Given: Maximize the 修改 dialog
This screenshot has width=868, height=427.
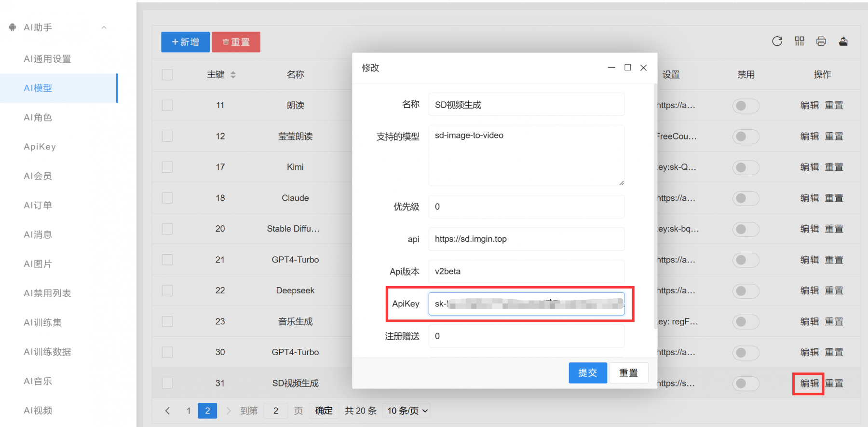Looking at the screenshot, I should pos(627,68).
